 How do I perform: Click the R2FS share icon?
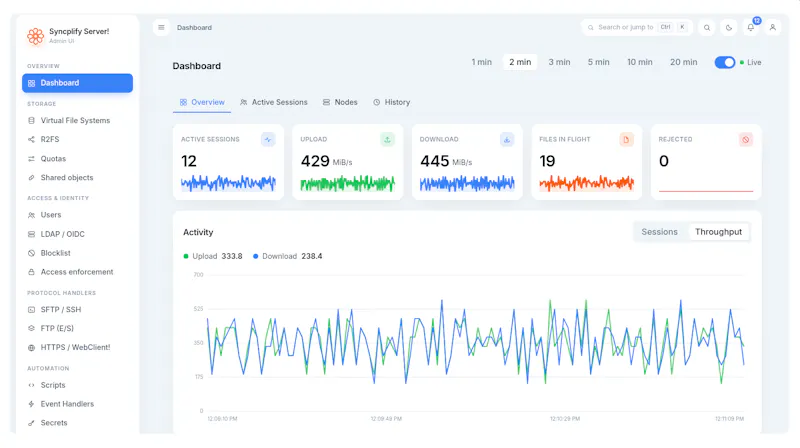(x=31, y=139)
